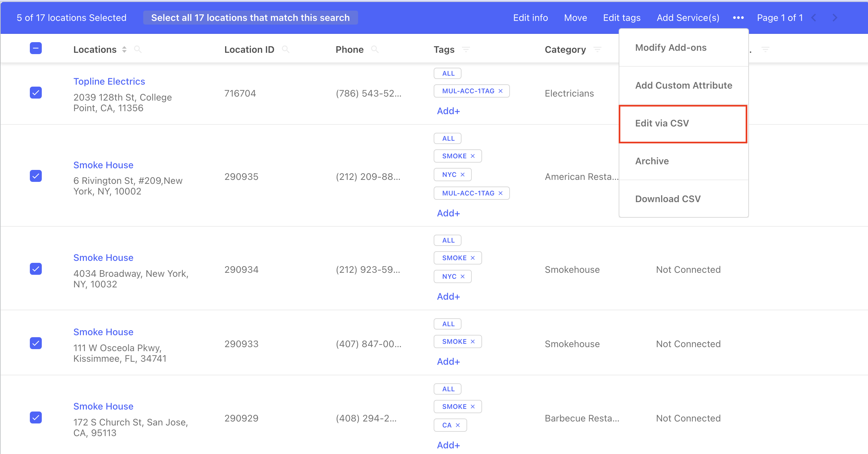
Task: Click Add Service(s) action
Action: (x=688, y=18)
